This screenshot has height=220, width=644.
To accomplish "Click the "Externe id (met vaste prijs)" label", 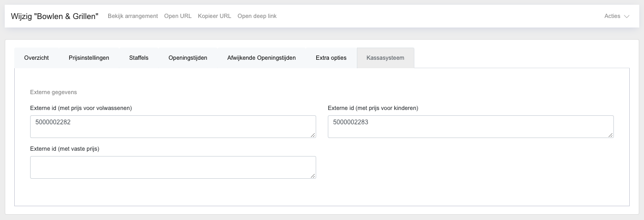I will click(65, 149).
